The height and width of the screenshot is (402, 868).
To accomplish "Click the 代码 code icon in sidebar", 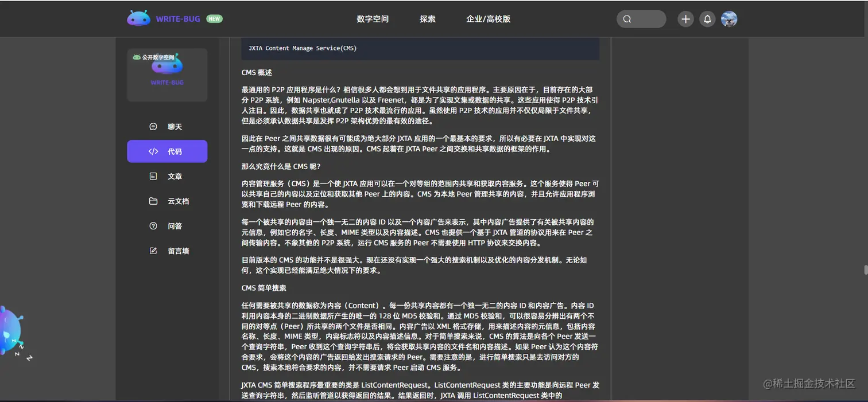I will tap(152, 151).
